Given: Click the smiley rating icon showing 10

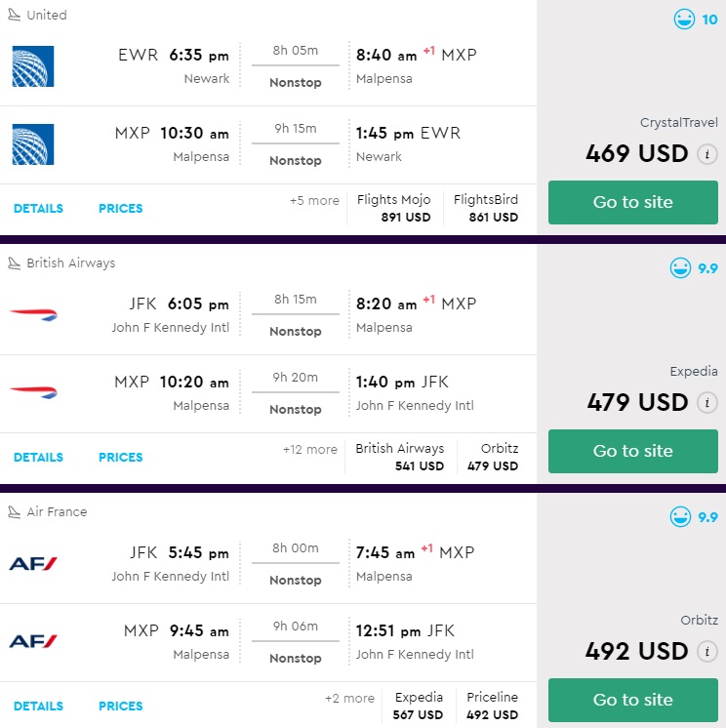Looking at the screenshot, I should [x=685, y=20].
